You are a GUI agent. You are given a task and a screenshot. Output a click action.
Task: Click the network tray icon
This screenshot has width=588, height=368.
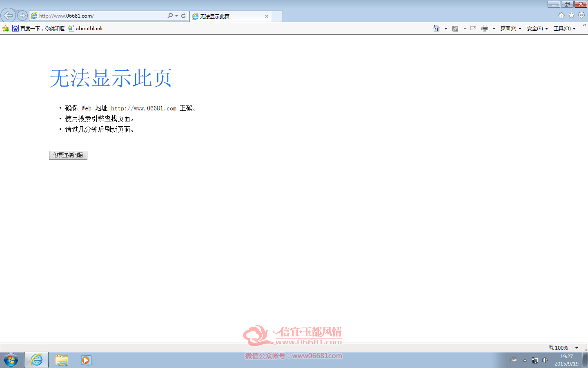(535, 360)
